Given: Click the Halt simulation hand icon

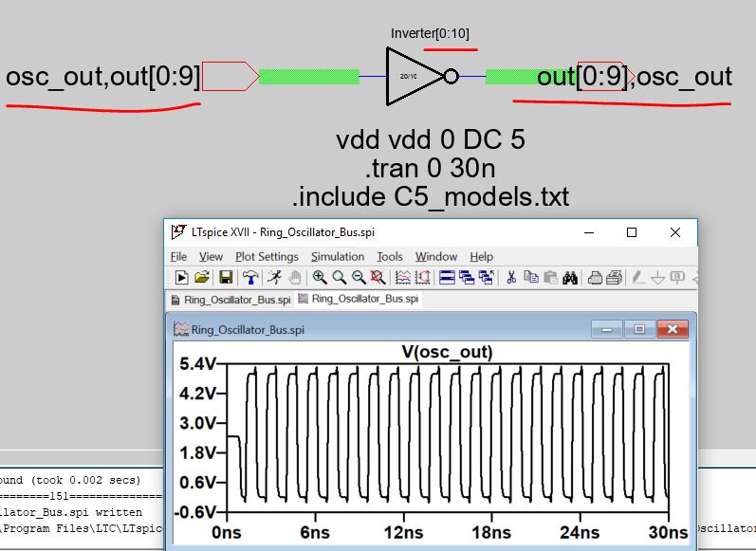Looking at the screenshot, I should 295,278.
